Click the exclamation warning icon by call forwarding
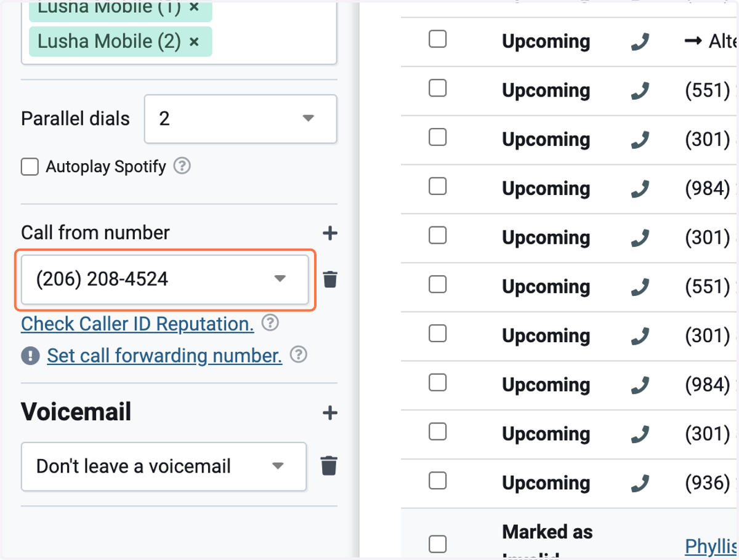This screenshot has width=739, height=560. pyautogui.click(x=30, y=356)
